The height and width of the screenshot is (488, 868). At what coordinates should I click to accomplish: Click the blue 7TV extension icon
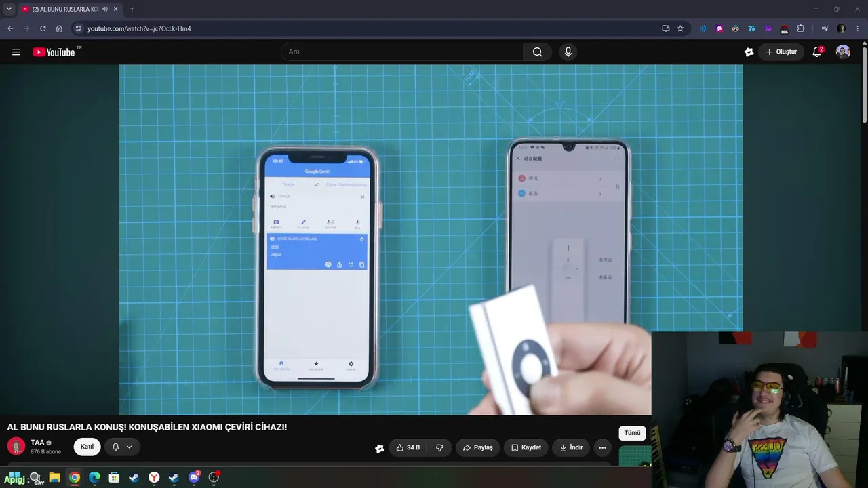[x=752, y=28]
